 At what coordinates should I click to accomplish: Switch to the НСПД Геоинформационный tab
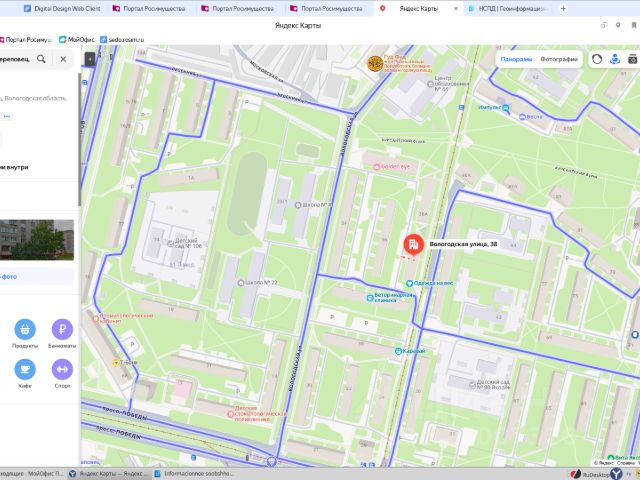[506, 8]
